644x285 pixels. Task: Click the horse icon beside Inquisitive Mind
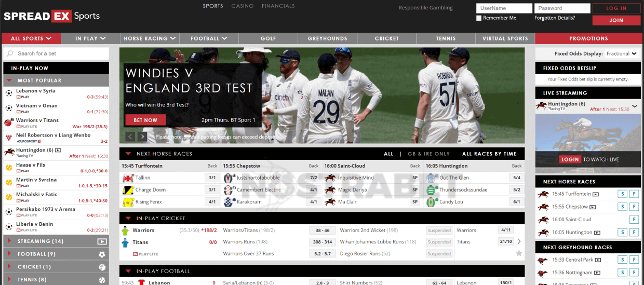tap(330, 178)
